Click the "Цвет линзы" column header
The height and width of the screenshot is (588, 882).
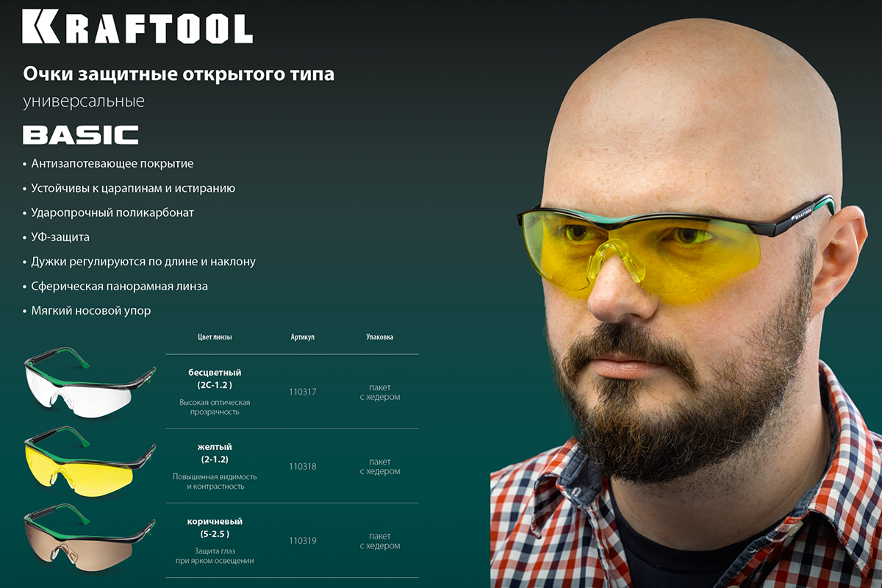pyautogui.click(x=215, y=337)
